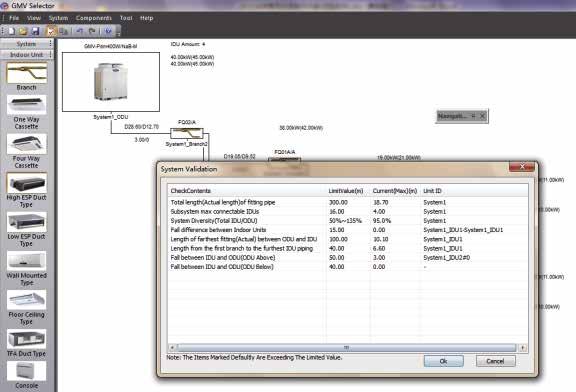This screenshot has width=576, height=392.
Task: Click the LimitValue(m) column header
Action: click(x=348, y=191)
